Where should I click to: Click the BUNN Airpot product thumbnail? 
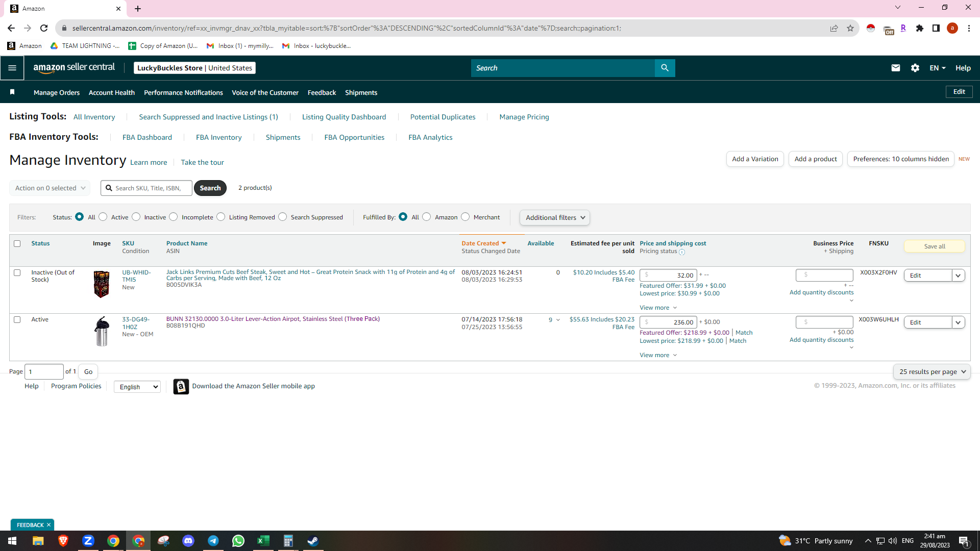coord(102,332)
